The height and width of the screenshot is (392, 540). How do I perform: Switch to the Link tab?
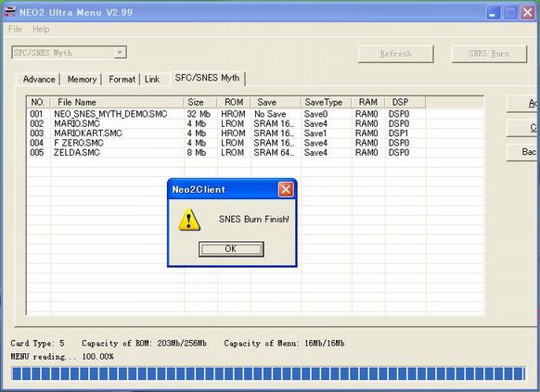coord(152,80)
